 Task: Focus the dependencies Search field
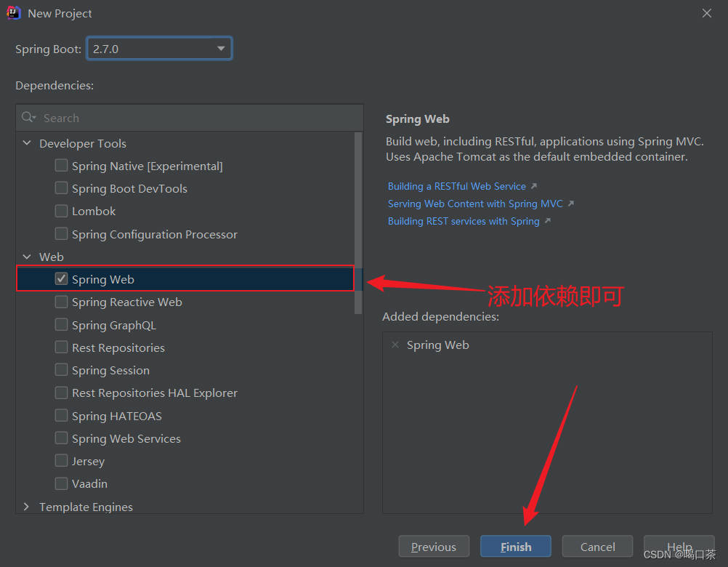click(x=190, y=118)
